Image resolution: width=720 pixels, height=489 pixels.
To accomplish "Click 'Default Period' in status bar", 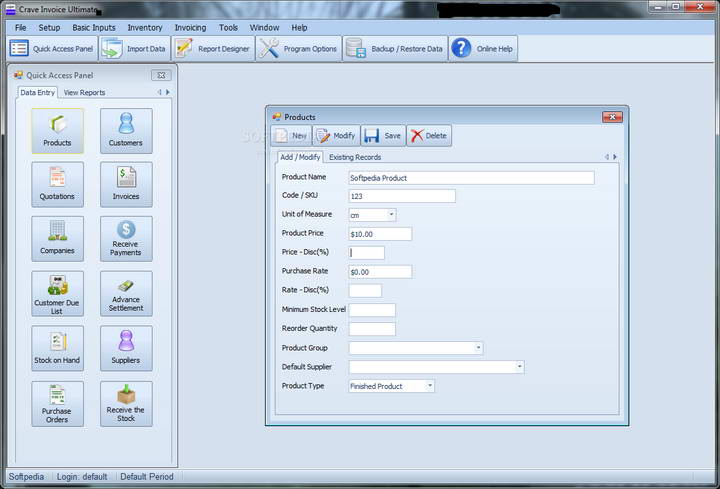I will 147,477.
